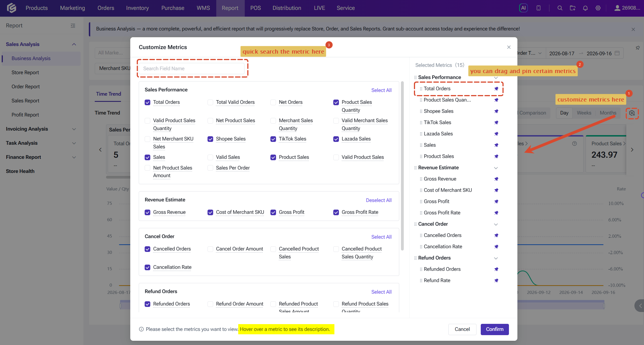Open the mobile device icon in header
The image size is (644, 345).
coord(538,8)
